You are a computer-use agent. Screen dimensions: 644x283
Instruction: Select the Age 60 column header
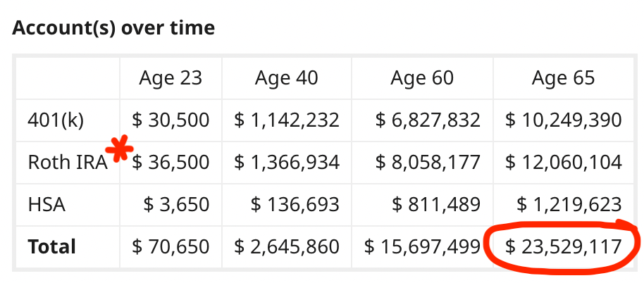(x=422, y=77)
